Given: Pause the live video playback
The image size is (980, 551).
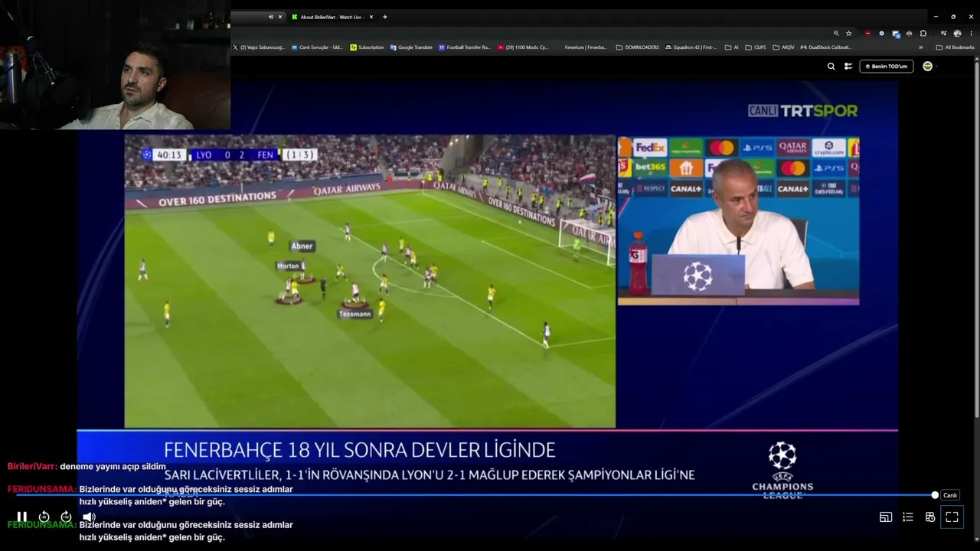Looking at the screenshot, I should [22, 517].
